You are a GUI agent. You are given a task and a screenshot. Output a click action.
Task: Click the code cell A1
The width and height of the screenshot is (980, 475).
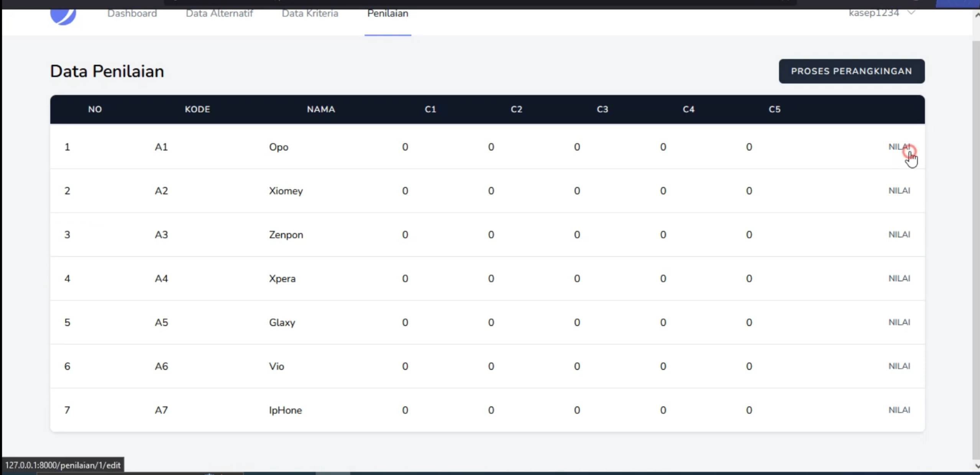coord(161,147)
